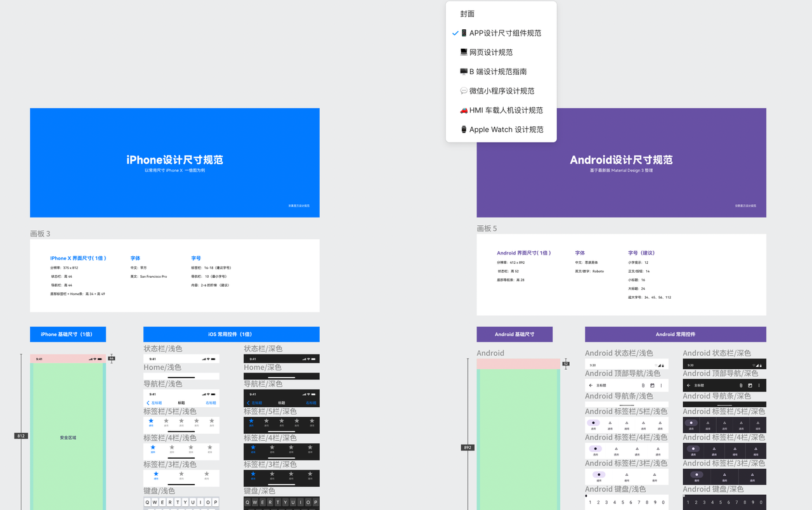Click the 画板 3 frame label
The width and height of the screenshot is (812, 510).
point(40,234)
